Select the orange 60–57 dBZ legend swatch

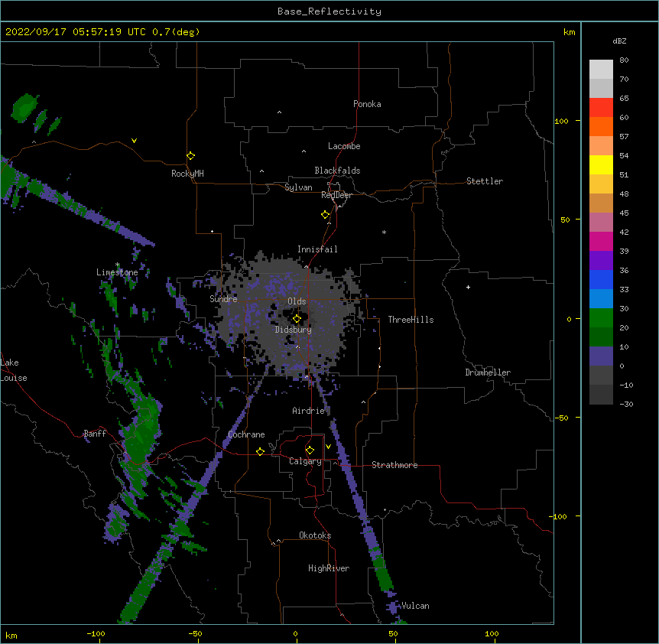pyautogui.click(x=601, y=126)
